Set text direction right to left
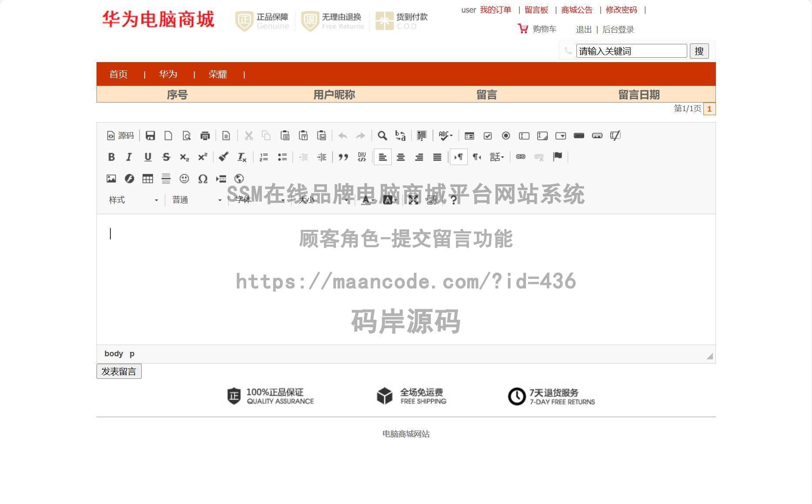 (477, 157)
